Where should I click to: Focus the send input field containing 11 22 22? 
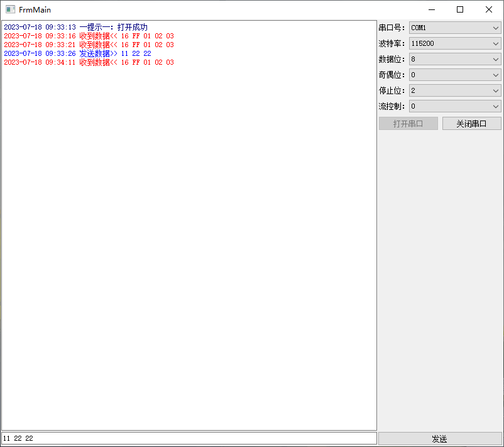click(189, 438)
